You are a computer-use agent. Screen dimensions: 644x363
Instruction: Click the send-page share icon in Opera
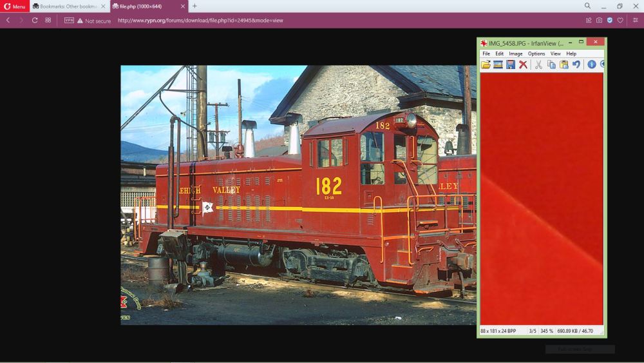[589, 20]
